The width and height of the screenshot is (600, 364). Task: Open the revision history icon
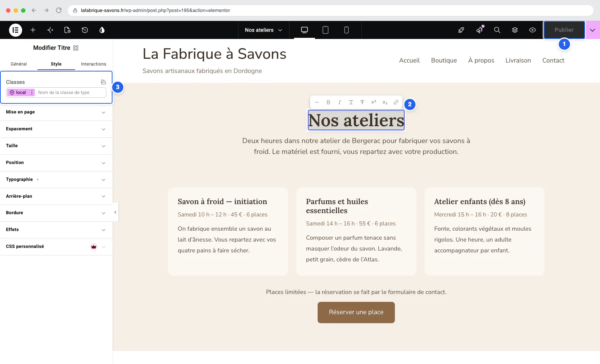click(x=85, y=30)
